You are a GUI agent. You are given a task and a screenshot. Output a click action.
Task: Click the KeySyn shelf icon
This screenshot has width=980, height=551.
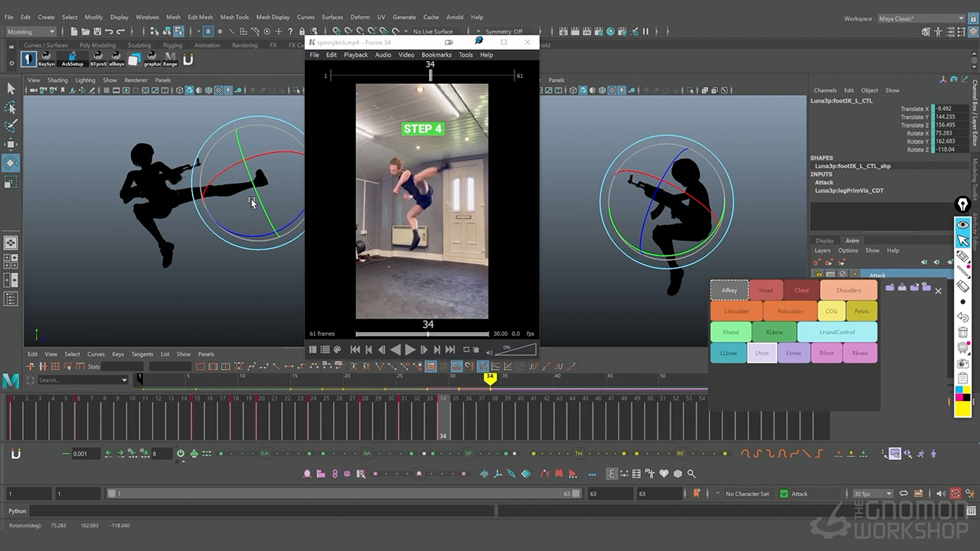point(47,58)
